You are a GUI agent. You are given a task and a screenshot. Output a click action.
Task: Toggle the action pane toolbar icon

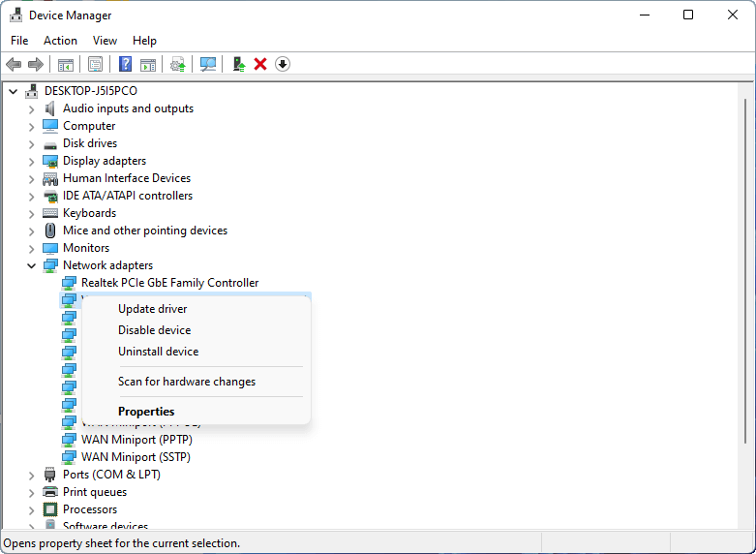pyautogui.click(x=148, y=64)
